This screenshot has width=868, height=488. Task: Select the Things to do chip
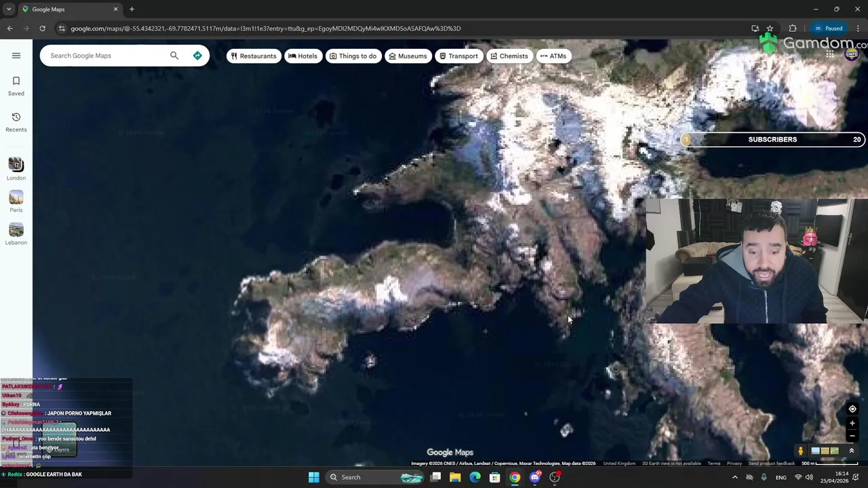click(x=353, y=56)
